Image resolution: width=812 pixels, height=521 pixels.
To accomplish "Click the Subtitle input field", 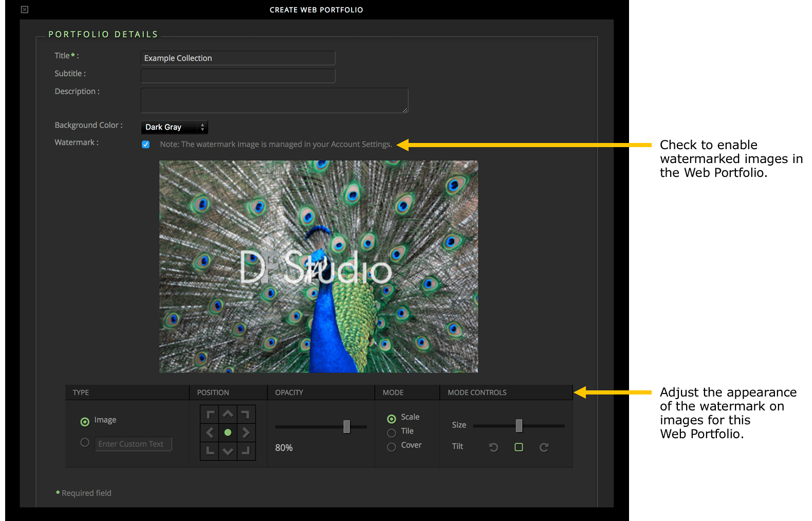I will pos(238,76).
